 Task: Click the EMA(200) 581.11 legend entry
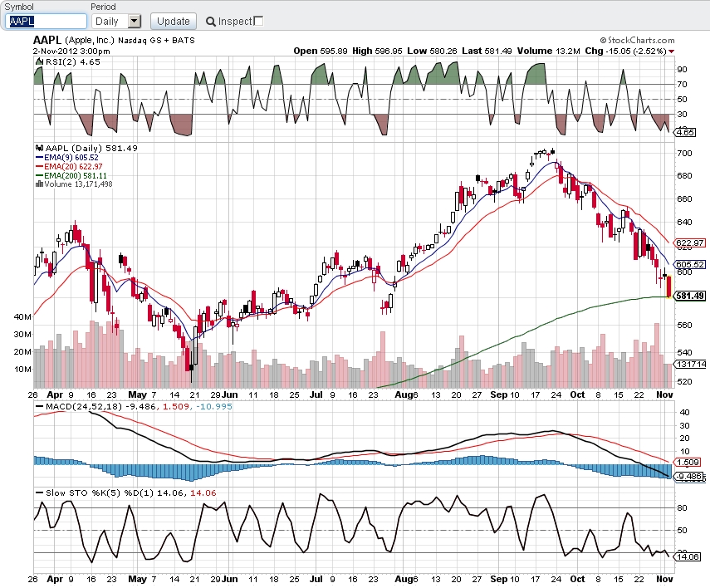(71, 175)
